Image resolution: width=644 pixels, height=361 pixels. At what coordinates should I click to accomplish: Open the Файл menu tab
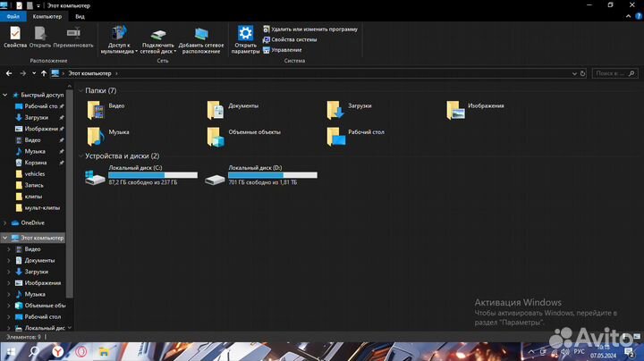click(x=13, y=16)
